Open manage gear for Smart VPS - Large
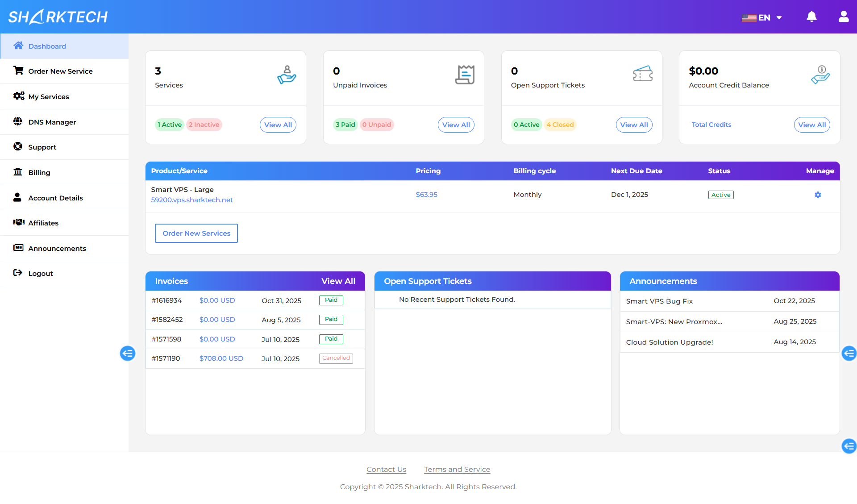The image size is (857, 504). (818, 195)
